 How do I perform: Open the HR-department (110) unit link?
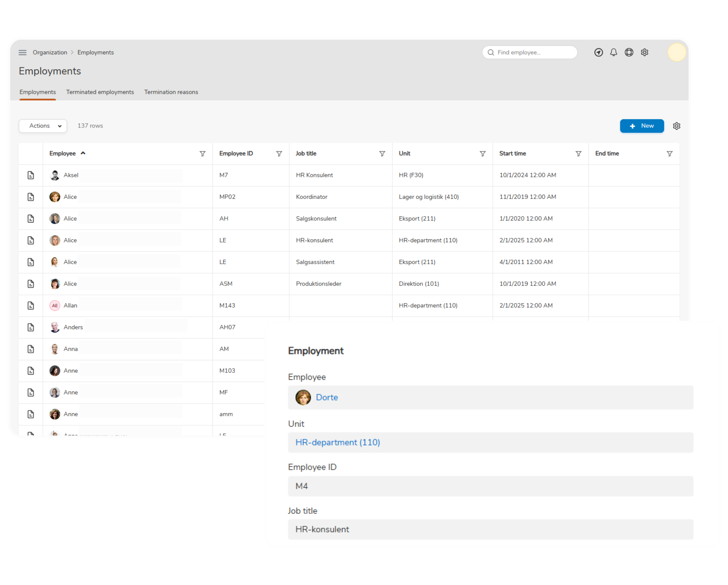338,442
